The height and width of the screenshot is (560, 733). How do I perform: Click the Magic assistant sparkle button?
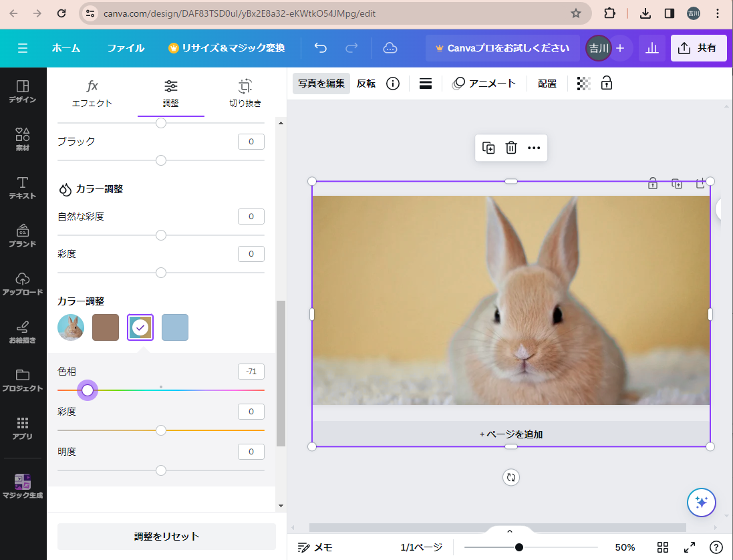(701, 503)
